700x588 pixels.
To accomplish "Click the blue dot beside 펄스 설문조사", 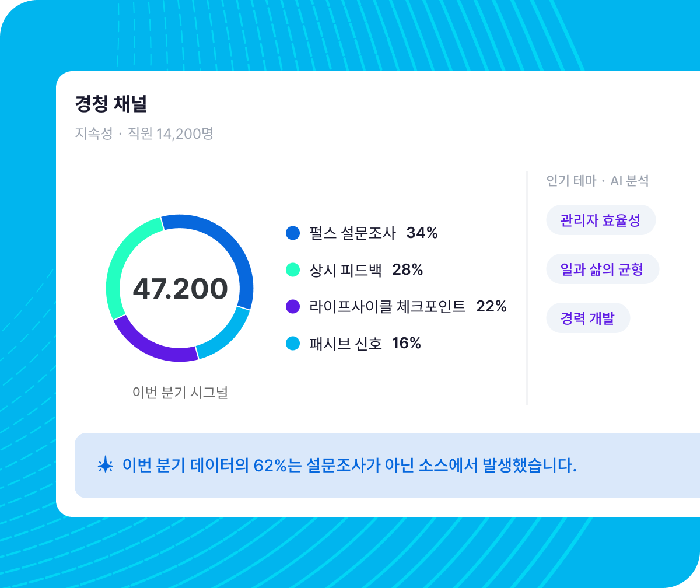I will pyautogui.click(x=293, y=233).
